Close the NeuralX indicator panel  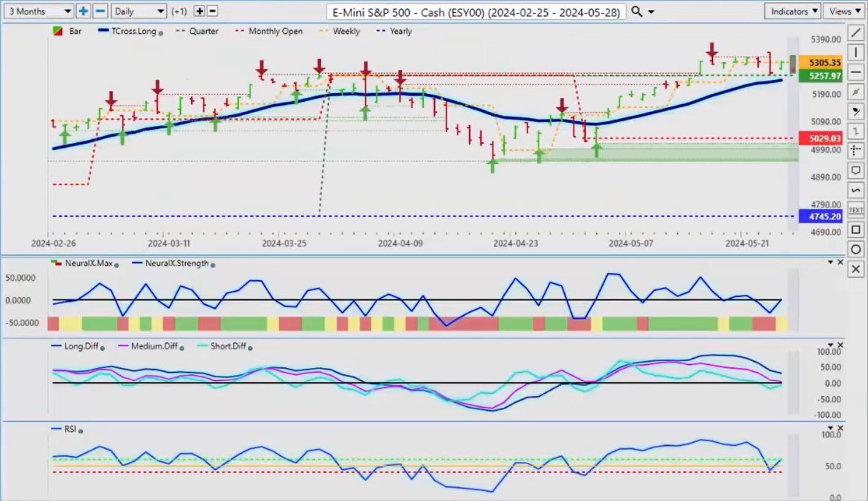coord(840,262)
